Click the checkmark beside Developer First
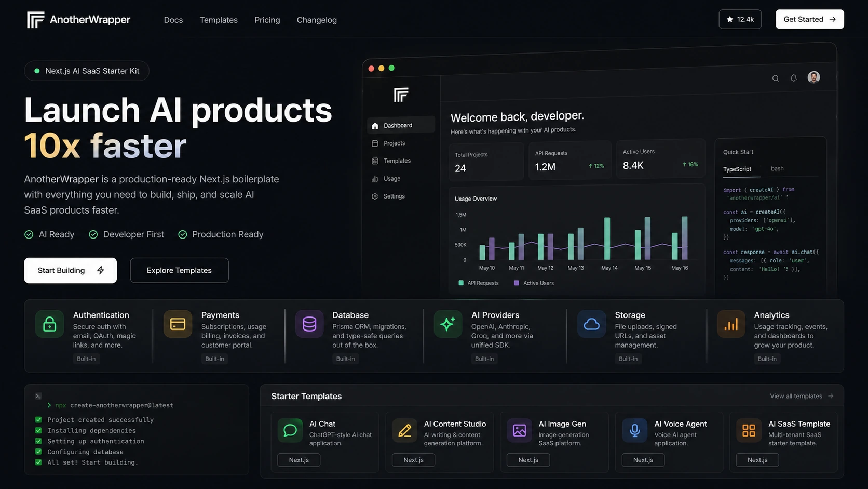Viewport: 868px width, 489px height. click(x=93, y=234)
